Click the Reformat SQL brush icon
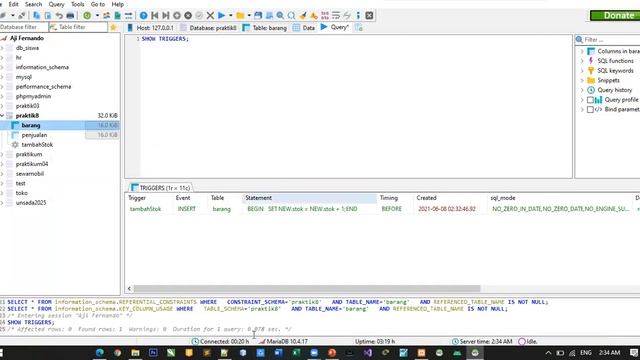This screenshot has height=360, width=640. (302, 16)
